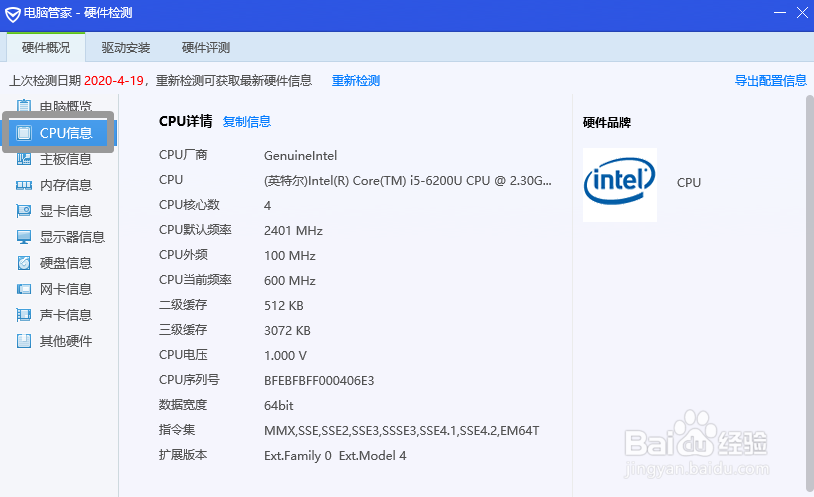The width and height of the screenshot is (814, 497).
Task: Click the 电脑概览 computer overview icon
Action: (x=24, y=107)
